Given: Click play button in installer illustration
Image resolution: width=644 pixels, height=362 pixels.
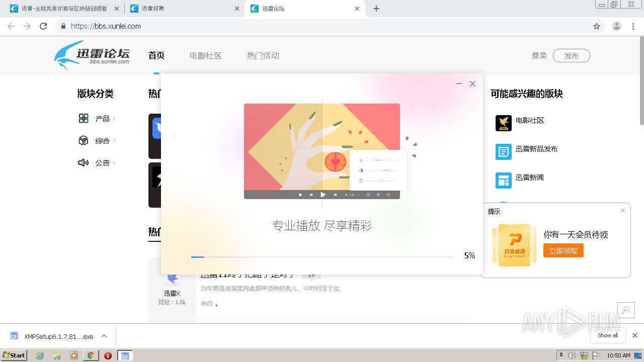Looking at the screenshot, I should tap(323, 195).
